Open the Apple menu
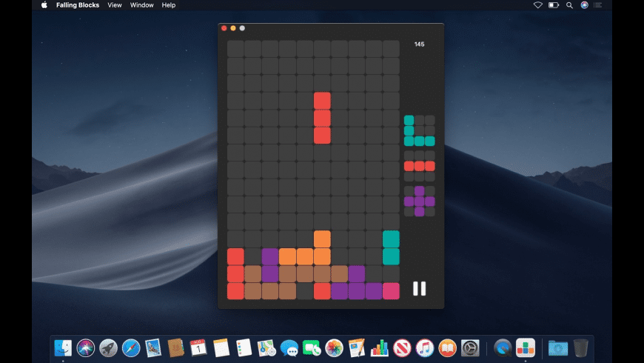644x363 pixels. click(44, 5)
